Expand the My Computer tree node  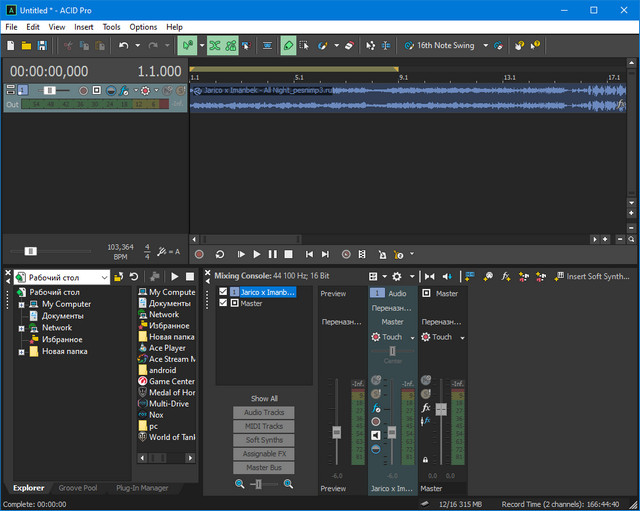click(21, 304)
